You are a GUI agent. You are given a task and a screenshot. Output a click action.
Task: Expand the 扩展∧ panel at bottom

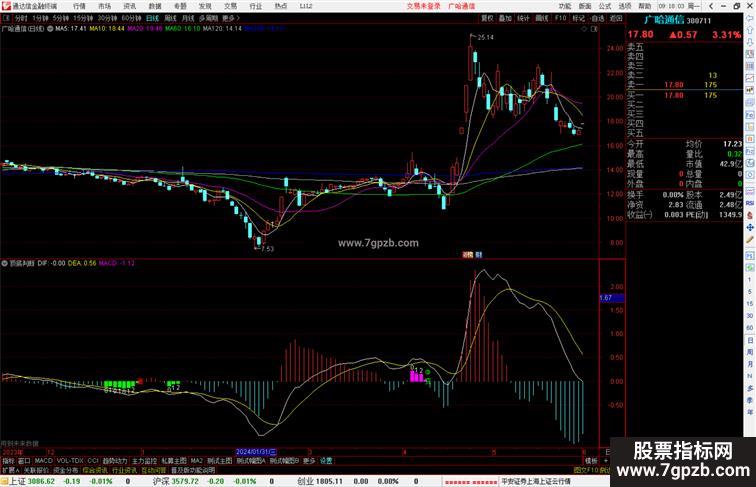(10, 470)
